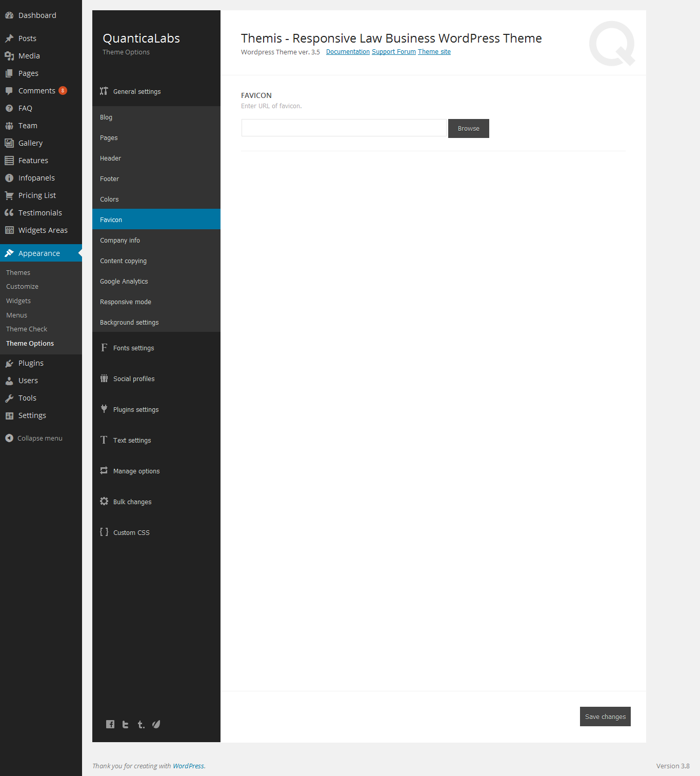Click the Browse button for favicon

tap(469, 128)
